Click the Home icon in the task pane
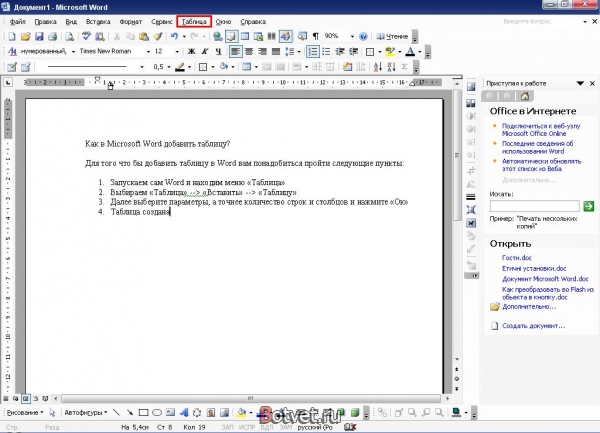This screenshot has width=600, height=433. click(x=525, y=96)
